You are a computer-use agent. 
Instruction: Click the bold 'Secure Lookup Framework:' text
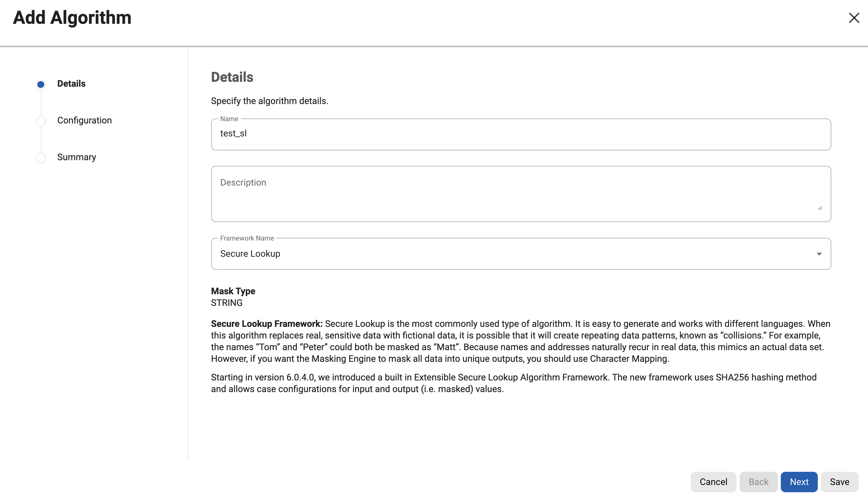pyautogui.click(x=267, y=324)
